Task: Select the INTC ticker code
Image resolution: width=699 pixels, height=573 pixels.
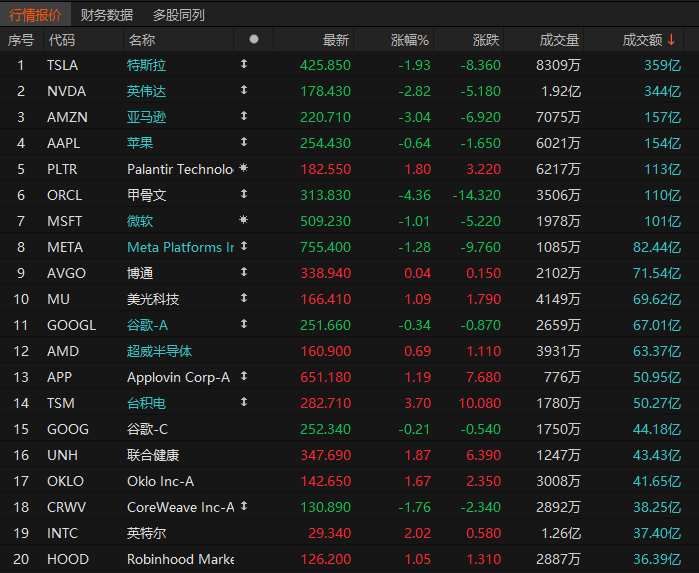Action: point(62,533)
